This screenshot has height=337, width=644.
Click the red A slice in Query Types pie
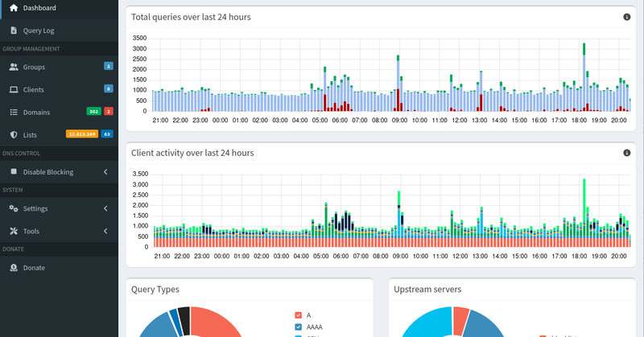click(213, 324)
